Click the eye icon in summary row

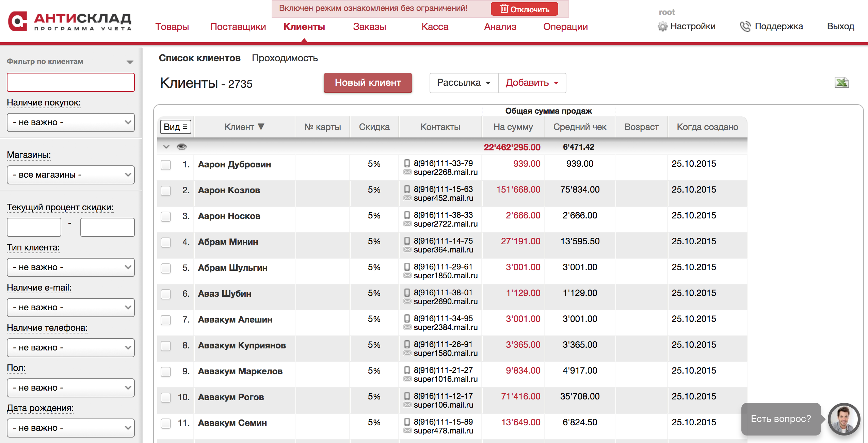182,147
